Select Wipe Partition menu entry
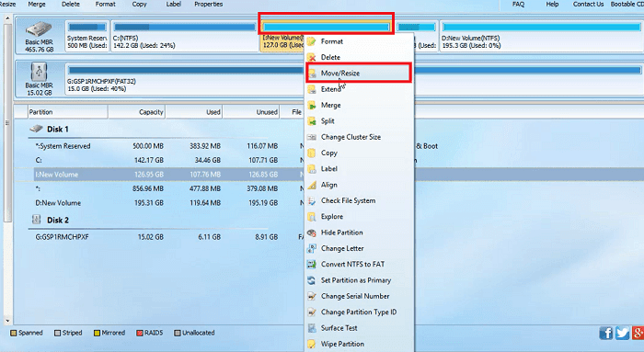This screenshot has height=352, width=644. coord(342,344)
